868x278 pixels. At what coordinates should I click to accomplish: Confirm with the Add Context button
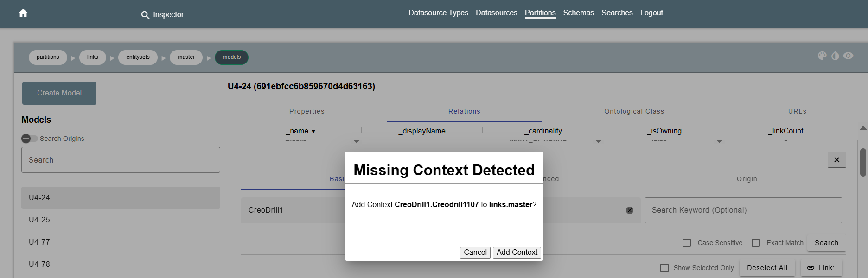click(517, 253)
